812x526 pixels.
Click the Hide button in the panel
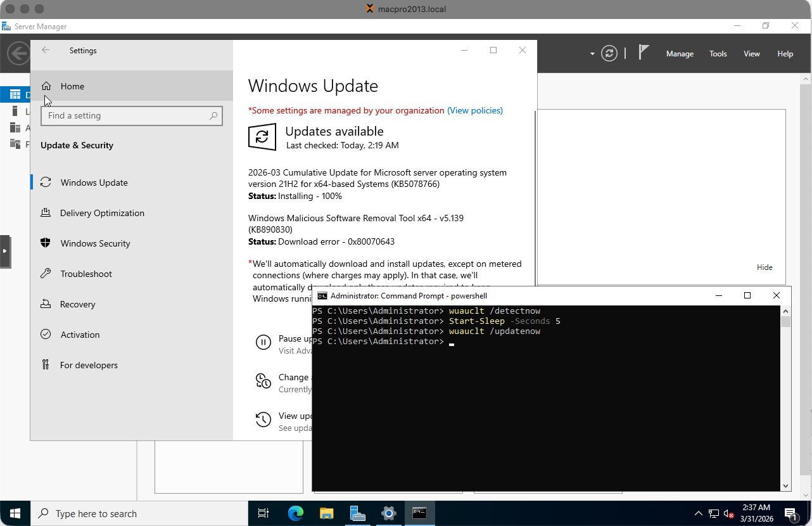[764, 267]
